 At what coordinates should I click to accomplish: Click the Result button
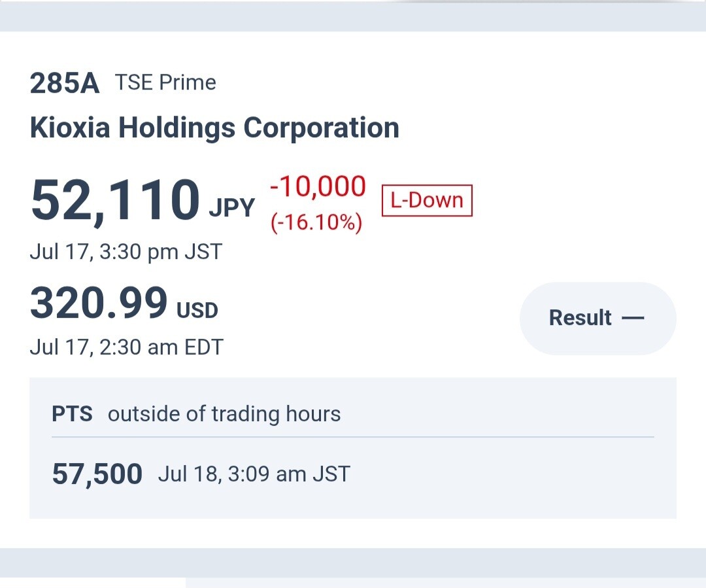click(597, 318)
